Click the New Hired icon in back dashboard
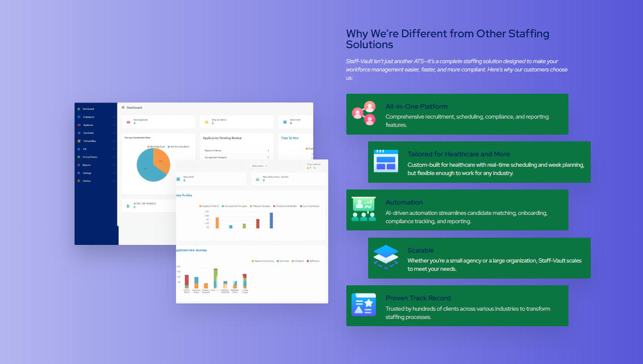The image size is (643, 364). (285, 122)
